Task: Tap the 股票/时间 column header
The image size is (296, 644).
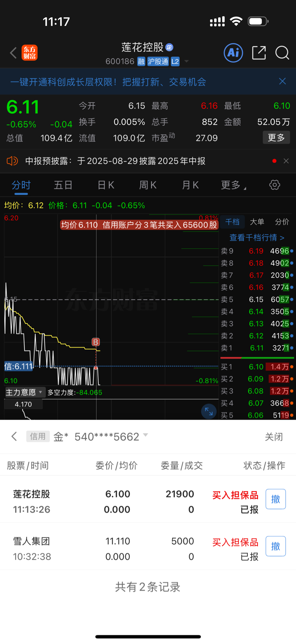Action: [x=28, y=465]
